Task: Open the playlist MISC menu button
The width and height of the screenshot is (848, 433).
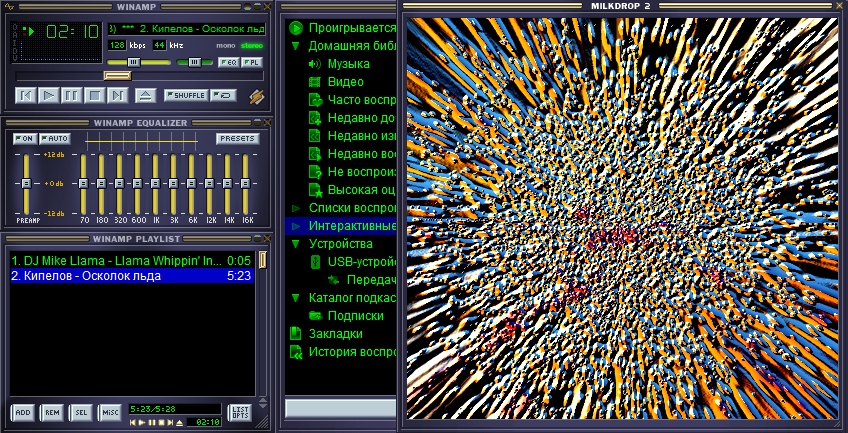Action: point(110,413)
